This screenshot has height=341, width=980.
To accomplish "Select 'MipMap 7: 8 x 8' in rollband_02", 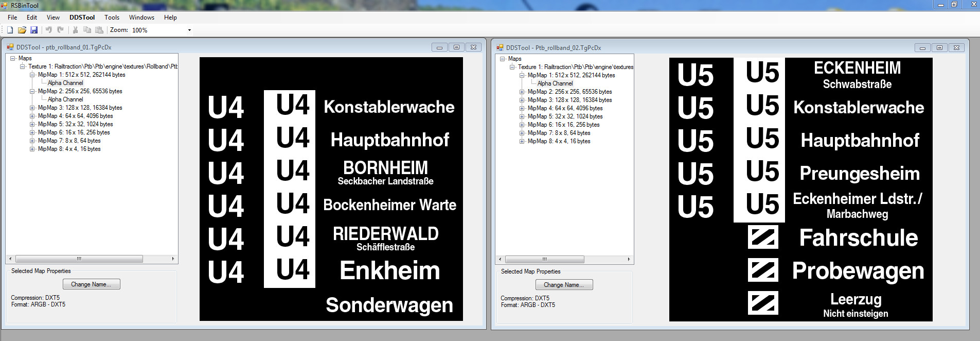I will [559, 133].
